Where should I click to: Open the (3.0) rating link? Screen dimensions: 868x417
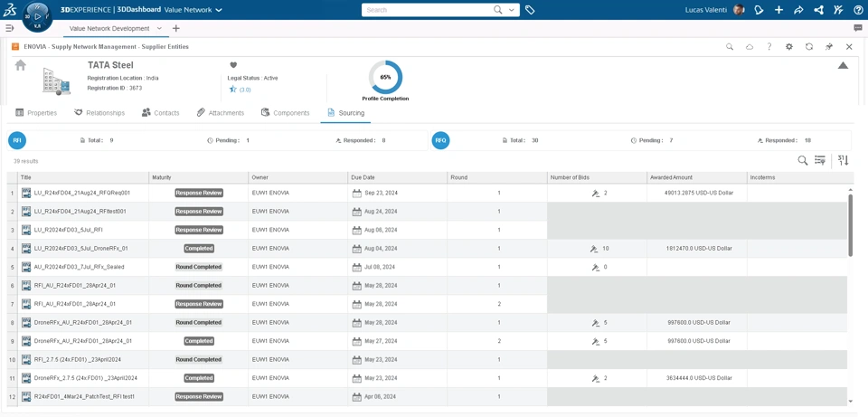245,90
